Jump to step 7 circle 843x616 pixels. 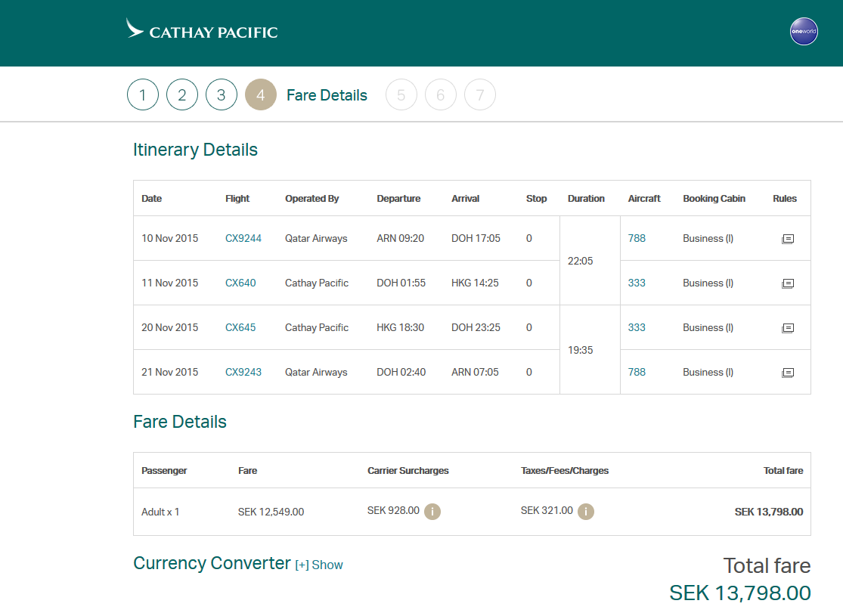tap(480, 95)
